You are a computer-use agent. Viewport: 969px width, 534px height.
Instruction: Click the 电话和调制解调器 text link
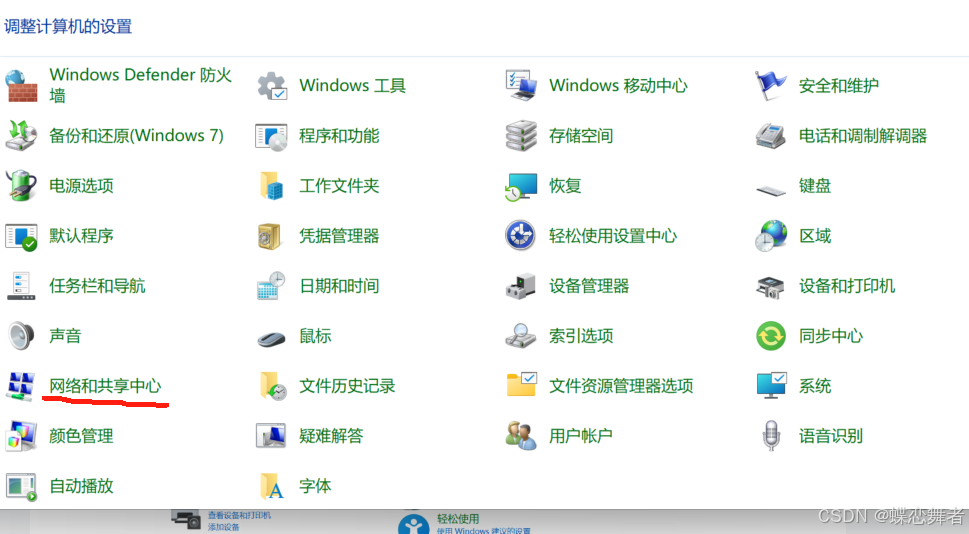tap(863, 135)
